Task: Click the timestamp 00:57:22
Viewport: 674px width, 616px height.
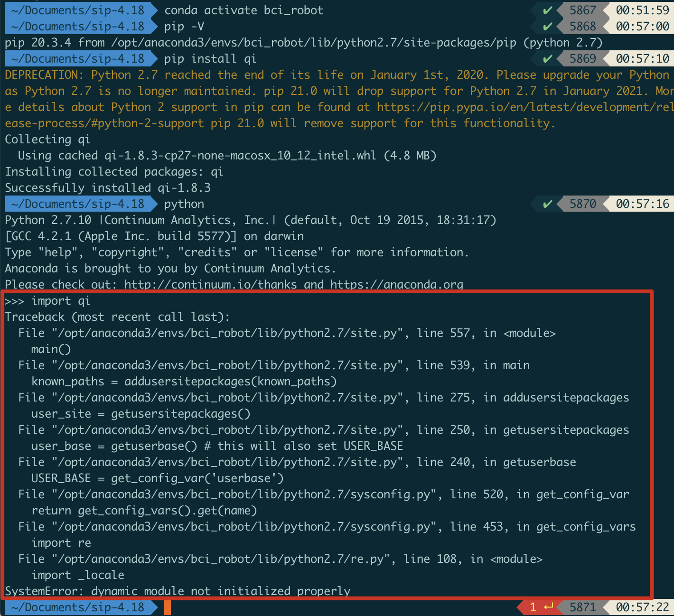Action: click(x=643, y=607)
